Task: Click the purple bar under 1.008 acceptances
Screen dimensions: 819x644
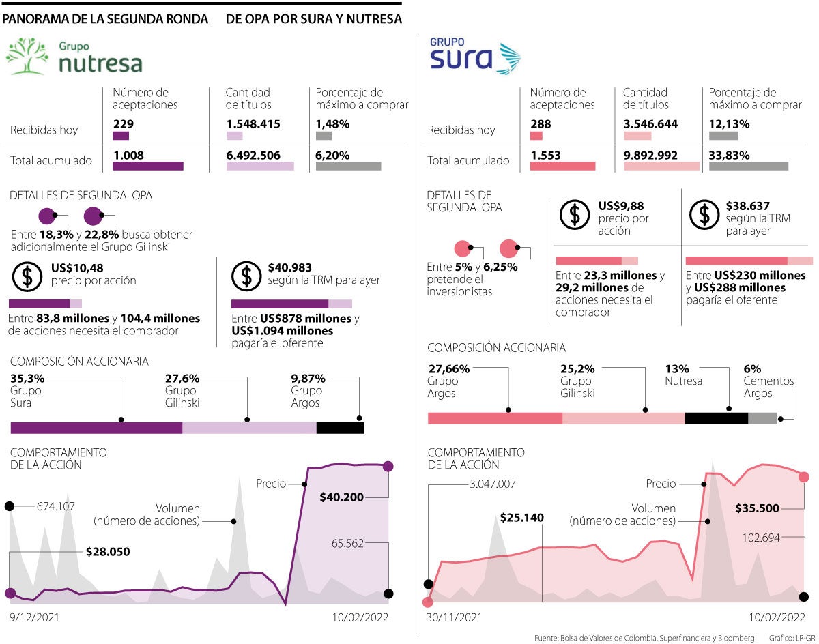Action: (148, 166)
